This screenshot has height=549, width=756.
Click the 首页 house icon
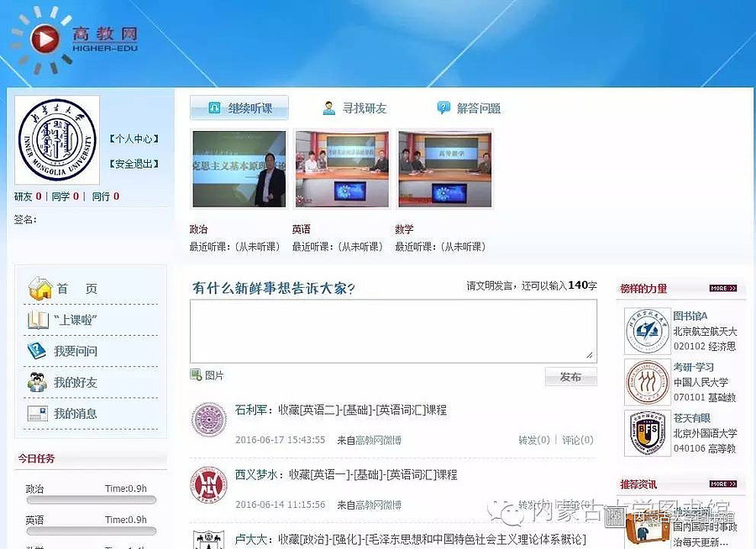(x=40, y=289)
